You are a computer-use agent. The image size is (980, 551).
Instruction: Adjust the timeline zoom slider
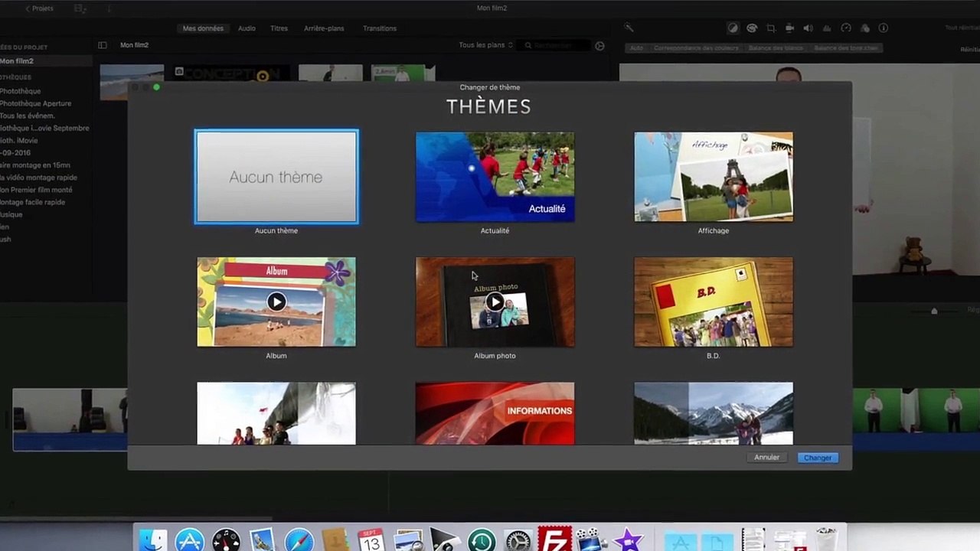[x=934, y=311]
